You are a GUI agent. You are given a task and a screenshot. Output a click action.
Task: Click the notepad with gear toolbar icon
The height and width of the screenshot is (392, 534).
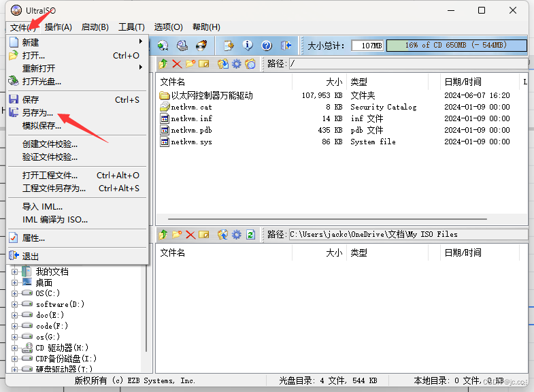(x=229, y=46)
